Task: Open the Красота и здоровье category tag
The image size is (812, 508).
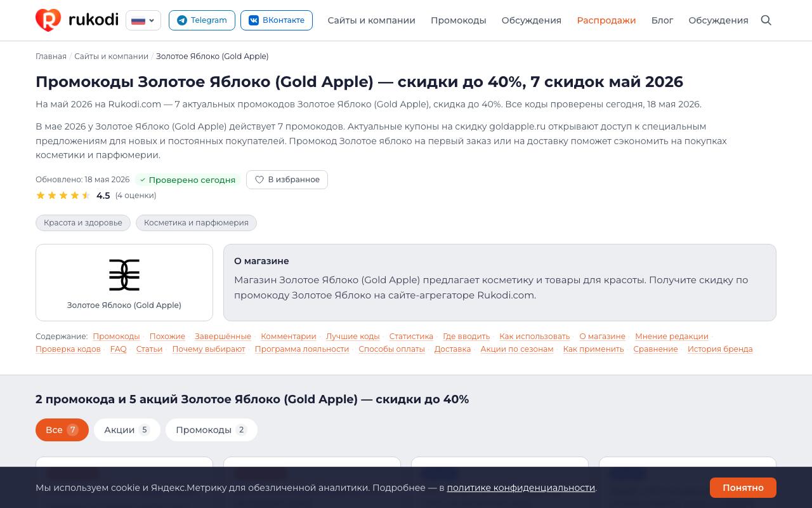Action: click(x=83, y=223)
